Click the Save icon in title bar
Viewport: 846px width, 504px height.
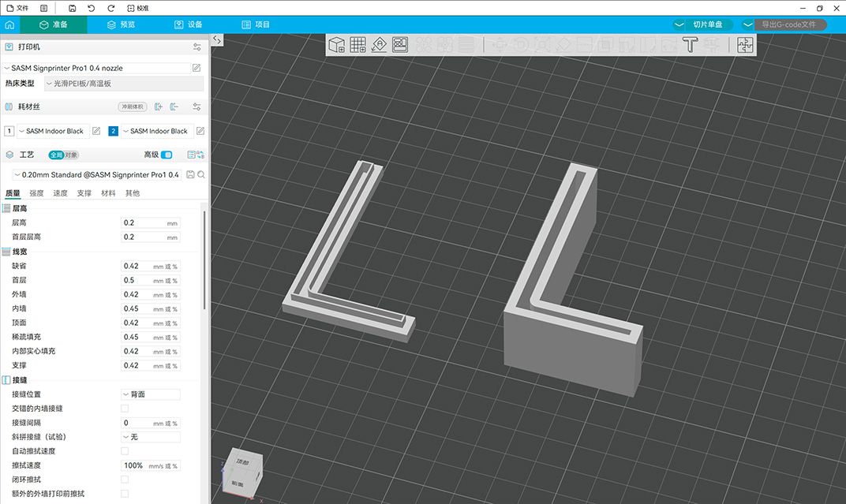[73, 8]
